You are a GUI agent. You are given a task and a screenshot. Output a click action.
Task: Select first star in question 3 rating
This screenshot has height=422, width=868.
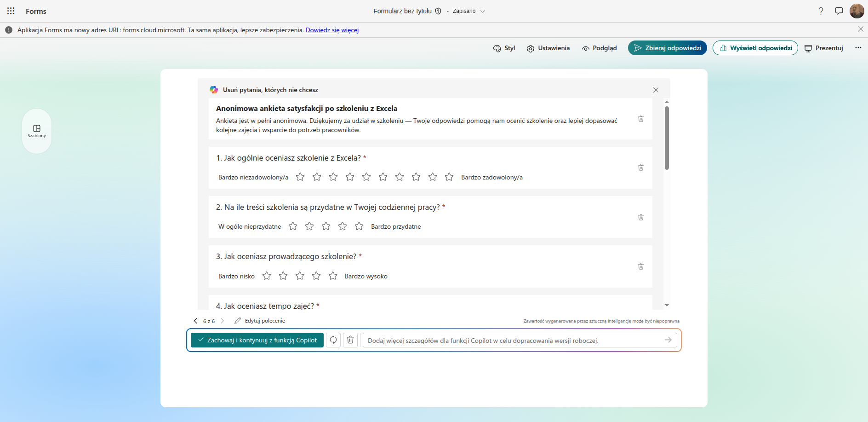(267, 276)
